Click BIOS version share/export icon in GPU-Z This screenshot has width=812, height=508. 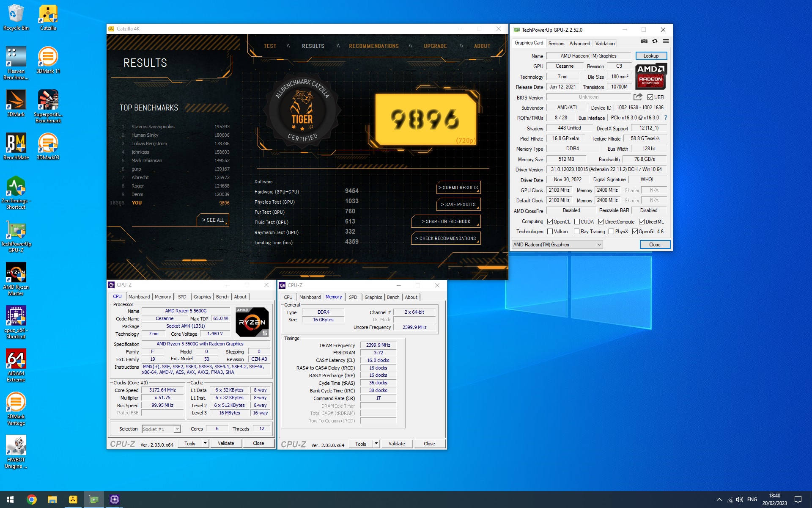638,97
